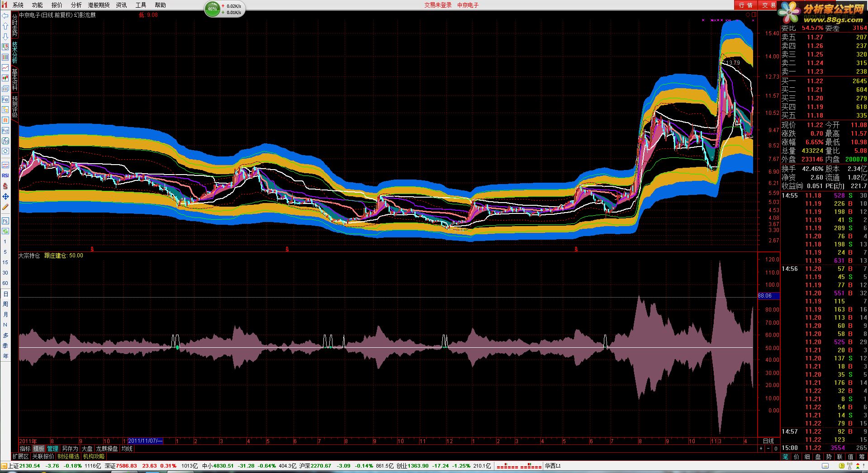The height and width of the screenshot is (473, 868).
Task: Open the 报价 menu
Action: [x=57, y=5]
